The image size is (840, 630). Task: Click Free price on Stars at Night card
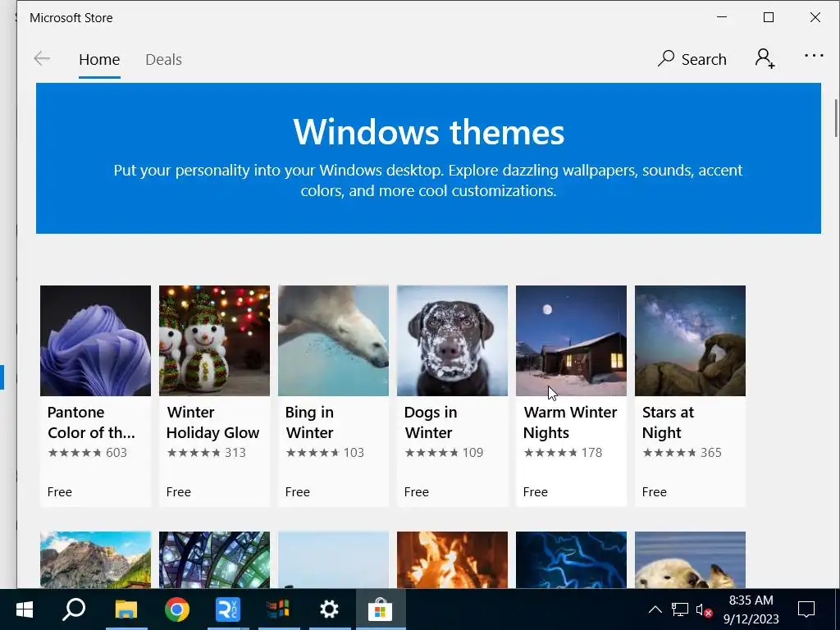(654, 492)
